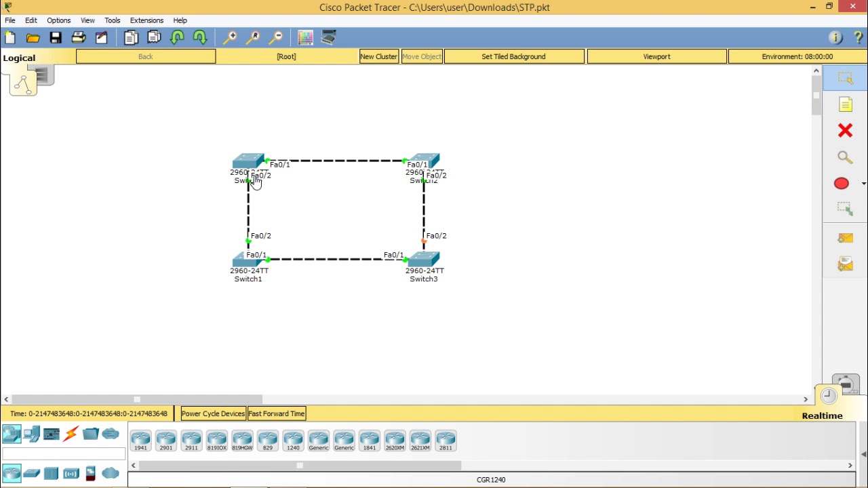Select Switch1 on the workspace
This screenshot has width=868, height=488.
248,260
